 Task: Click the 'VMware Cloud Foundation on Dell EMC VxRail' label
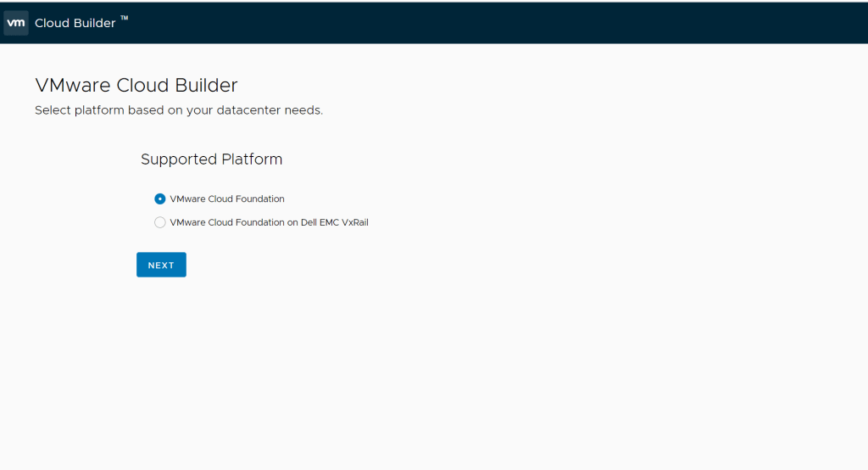pyautogui.click(x=269, y=222)
